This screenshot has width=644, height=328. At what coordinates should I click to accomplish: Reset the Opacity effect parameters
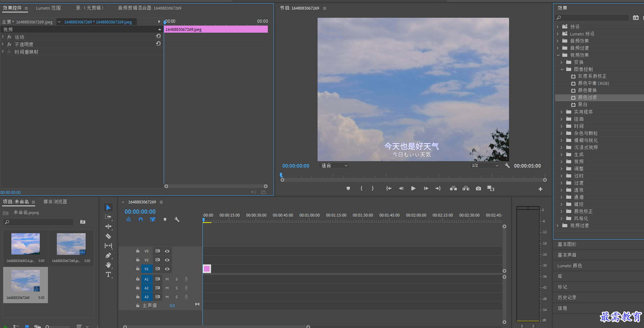point(158,44)
